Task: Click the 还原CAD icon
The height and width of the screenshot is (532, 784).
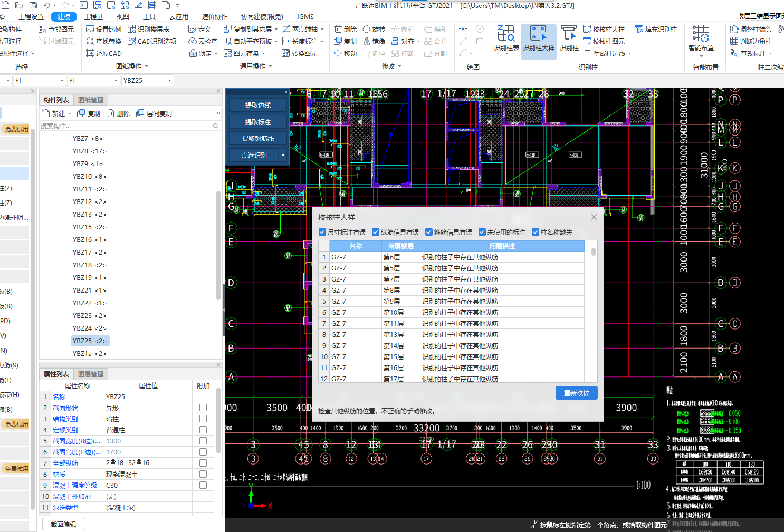Action: tap(90, 53)
